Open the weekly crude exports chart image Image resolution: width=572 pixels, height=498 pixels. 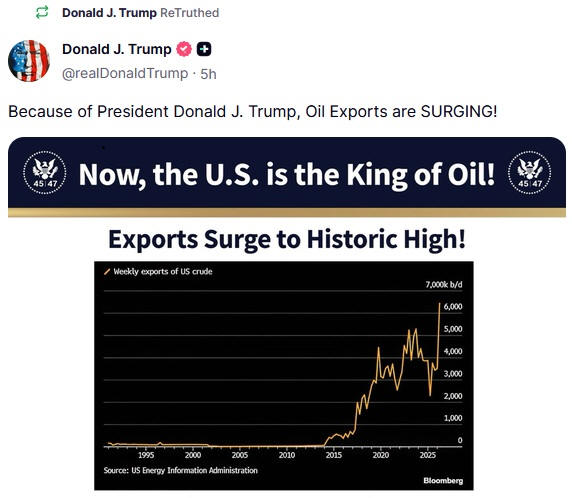tap(284, 376)
